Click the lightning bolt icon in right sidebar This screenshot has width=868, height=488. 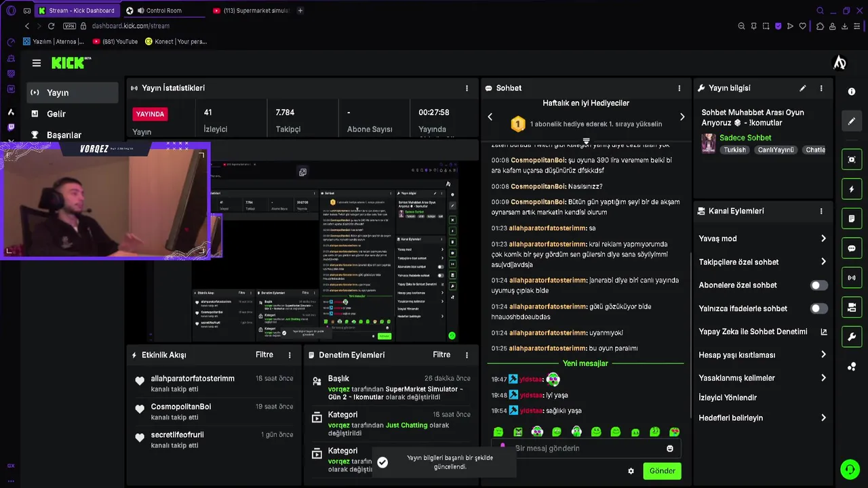pyautogui.click(x=852, y=189)
